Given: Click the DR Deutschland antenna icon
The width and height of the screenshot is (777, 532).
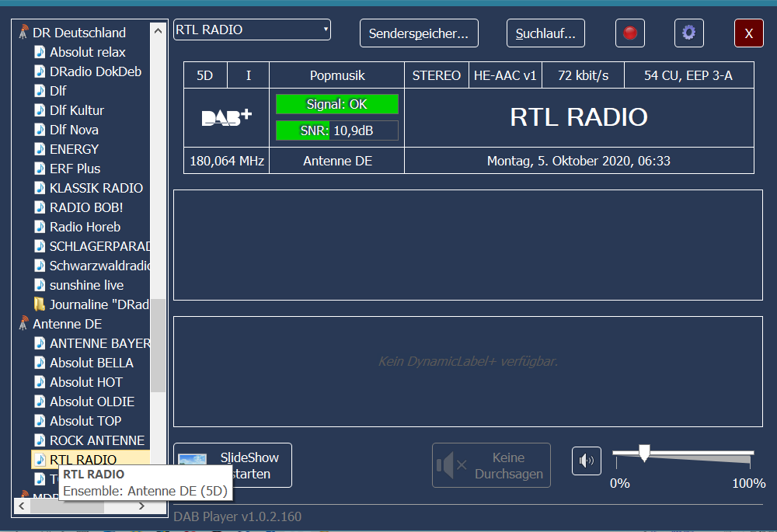Looking at the screenshot, I should 24,33.
